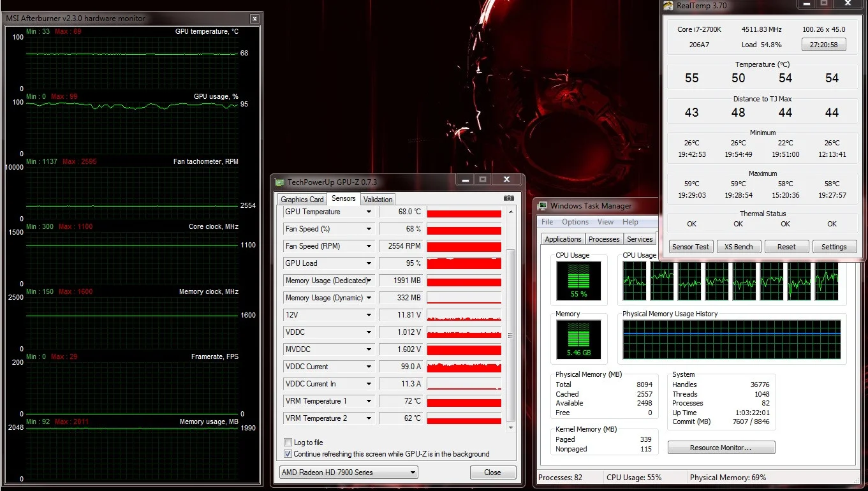Viewport: 868px width, 491px height.
Task: Uncheck Continue refreshing in background checkbox
Action: (x=288, y=454)
